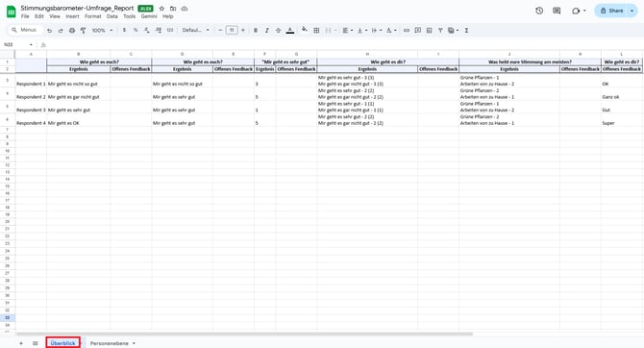Screen dimensions: 644x348
Task: Open horizontal align dropdown
Action: (347, 31)
